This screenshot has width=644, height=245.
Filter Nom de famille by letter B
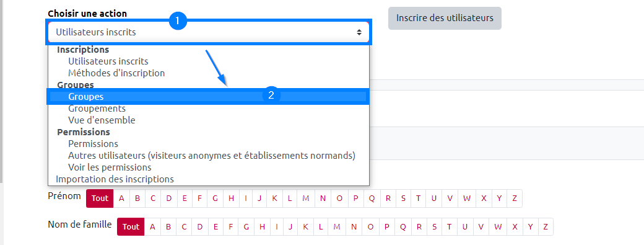pos(168,227)
